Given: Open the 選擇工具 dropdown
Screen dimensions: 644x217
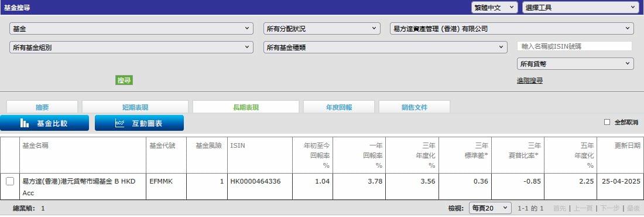Looking at the screenshot, I should [580, 8].
